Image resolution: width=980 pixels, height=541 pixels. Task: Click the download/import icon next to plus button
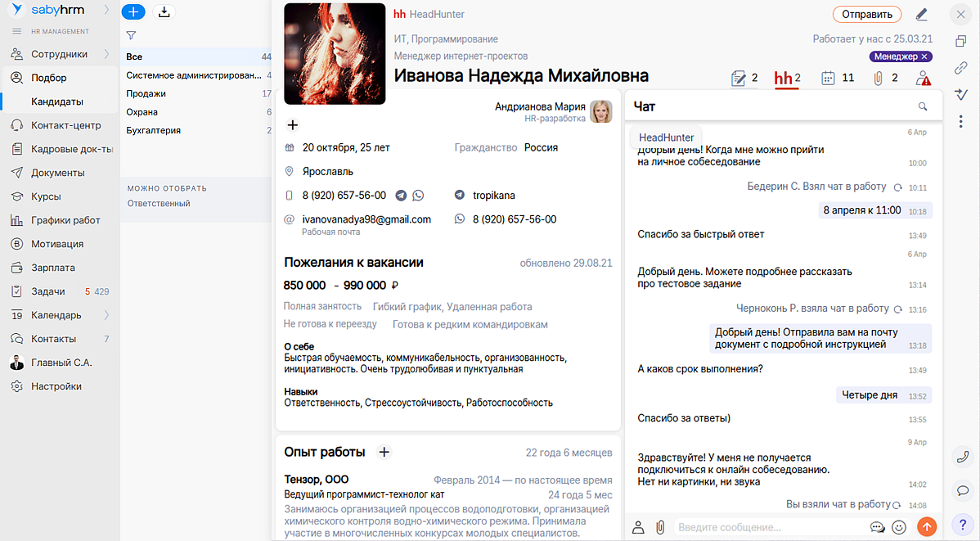point(164,12)
